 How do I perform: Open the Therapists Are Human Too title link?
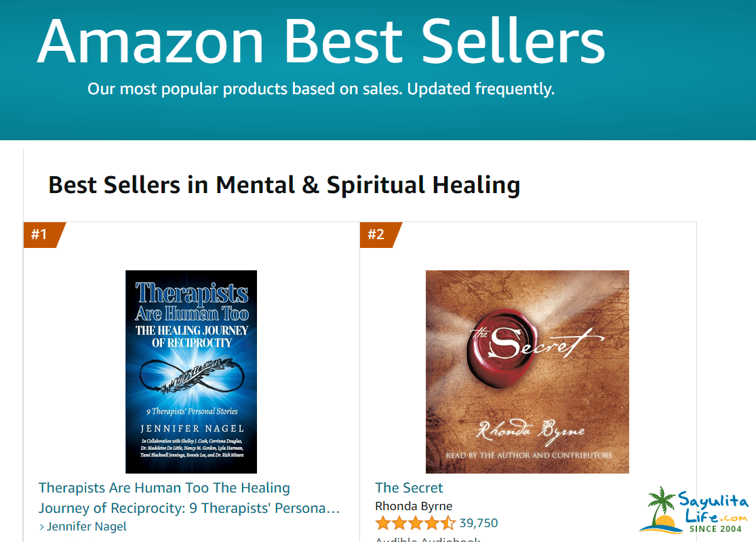click(189, 498)
